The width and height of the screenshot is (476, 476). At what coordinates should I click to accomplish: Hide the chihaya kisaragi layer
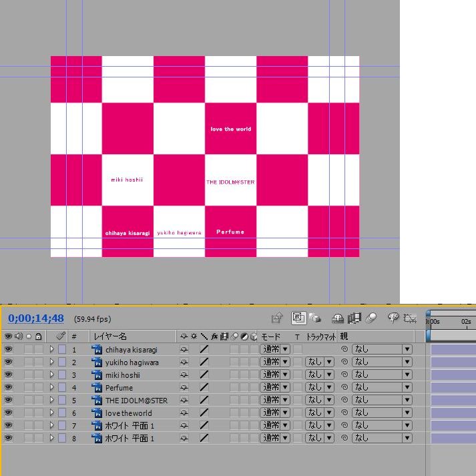[x=8, y=349]
